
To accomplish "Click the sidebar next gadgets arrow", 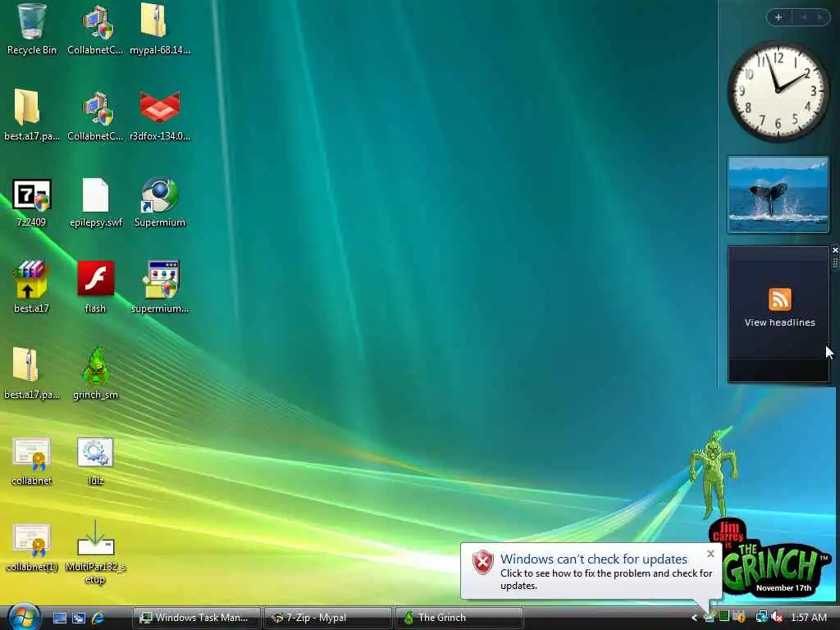I will pos(819,17).
